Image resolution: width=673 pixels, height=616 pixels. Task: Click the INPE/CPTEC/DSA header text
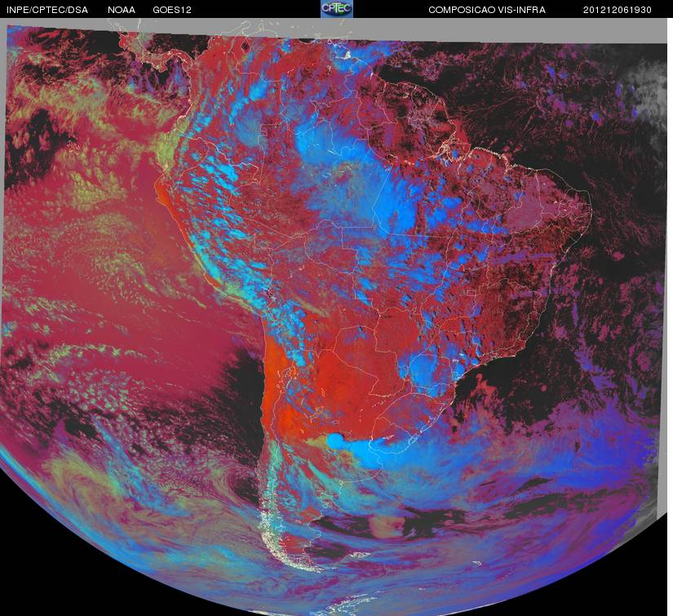[47, 10]
